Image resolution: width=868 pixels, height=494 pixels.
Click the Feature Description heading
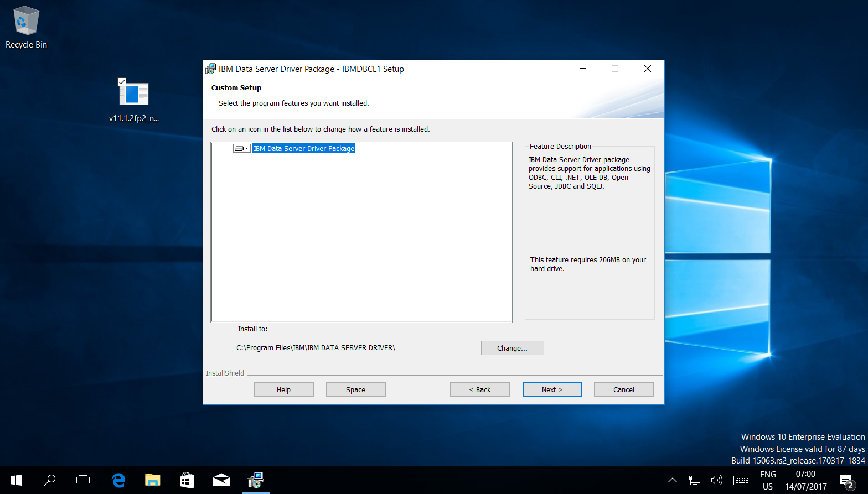tap(560, 147)
